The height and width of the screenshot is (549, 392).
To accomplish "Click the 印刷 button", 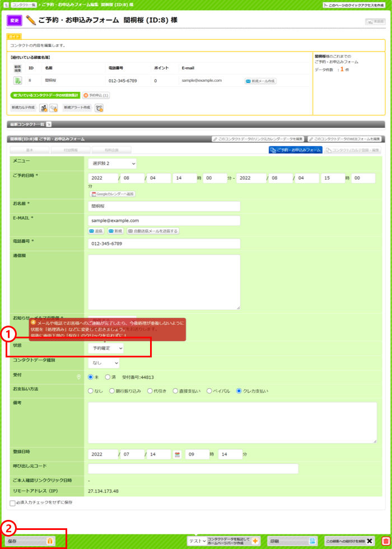I will [x=292, y=541].
